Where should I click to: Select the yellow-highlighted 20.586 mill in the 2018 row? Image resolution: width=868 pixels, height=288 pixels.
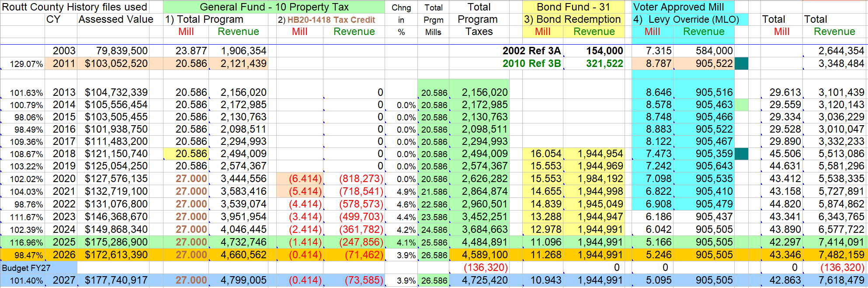[186, 154]
